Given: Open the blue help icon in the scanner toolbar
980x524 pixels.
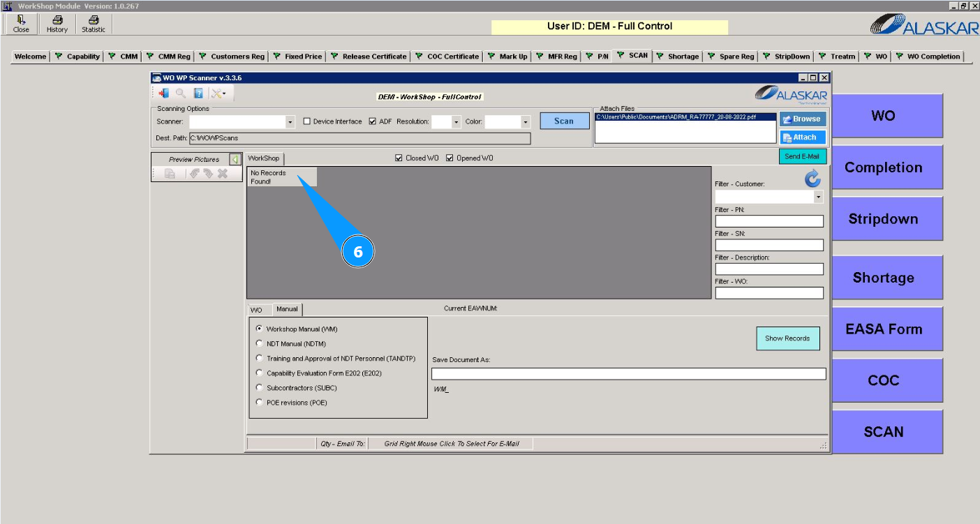Looking at the screenshot, I should point(199,93).
